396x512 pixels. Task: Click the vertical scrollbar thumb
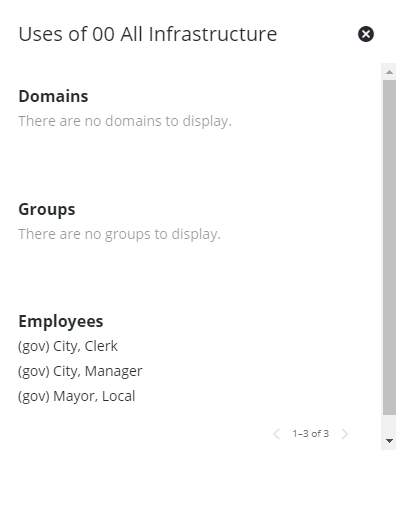tap(389, 247)
